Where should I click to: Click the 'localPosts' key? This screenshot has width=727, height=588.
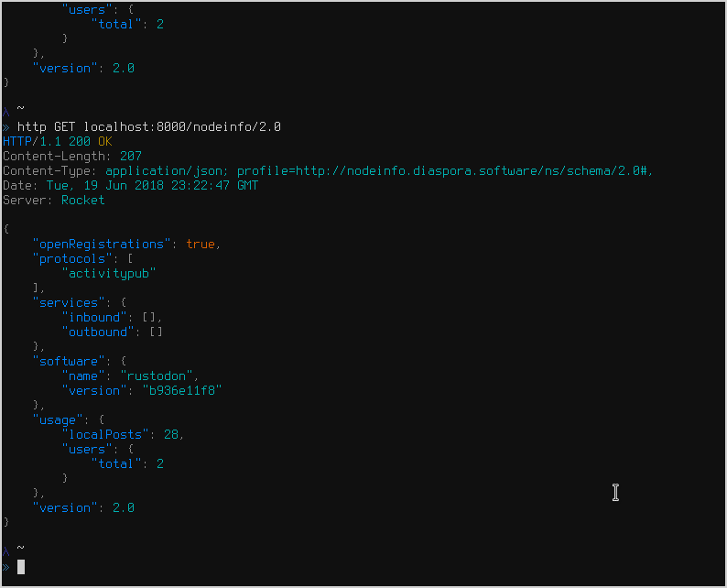click(105, 434)
